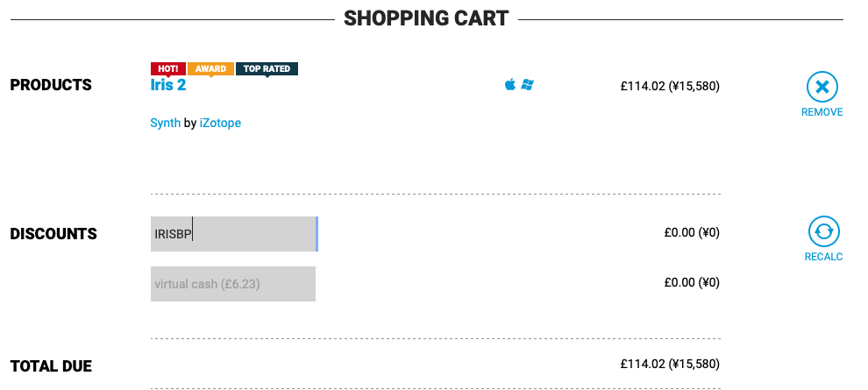Image resolution: width=868 pixels, height=390 pixels.
Task: Click the Windows platform icon
Action: 527,85
